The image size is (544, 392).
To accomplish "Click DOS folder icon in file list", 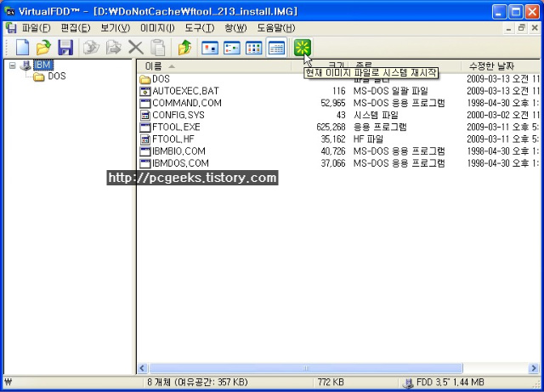I will pyautogui.click(x=144, y=80).
